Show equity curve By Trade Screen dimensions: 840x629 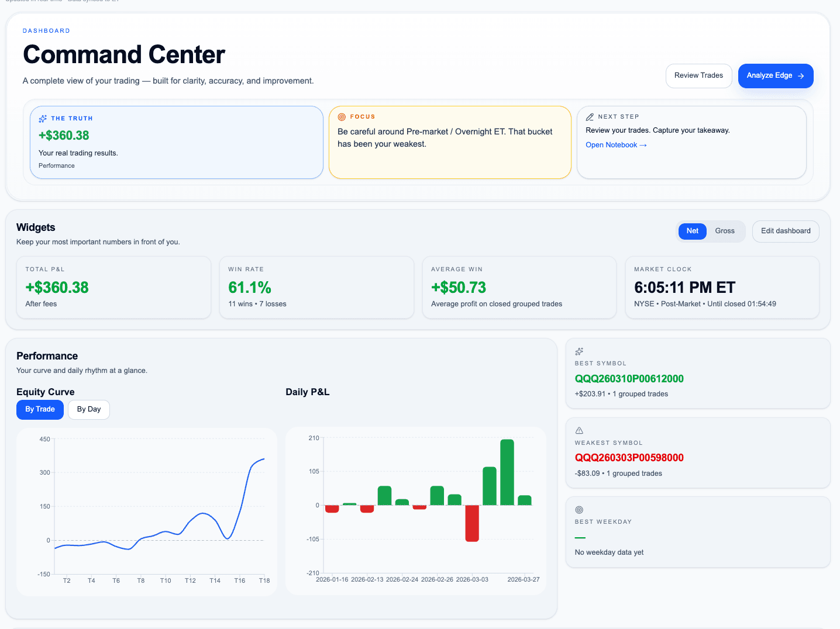click(x=40, y=409)
